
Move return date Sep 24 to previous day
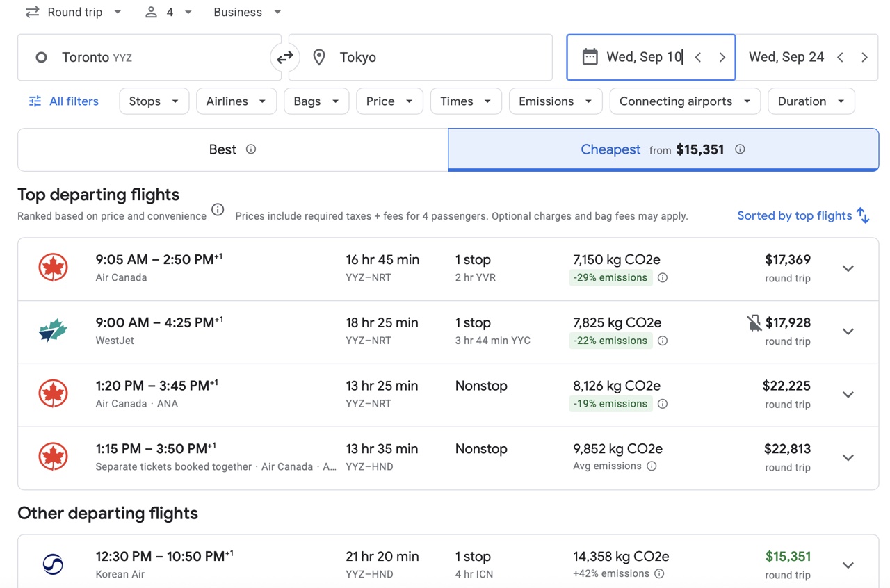click(840, 58)
